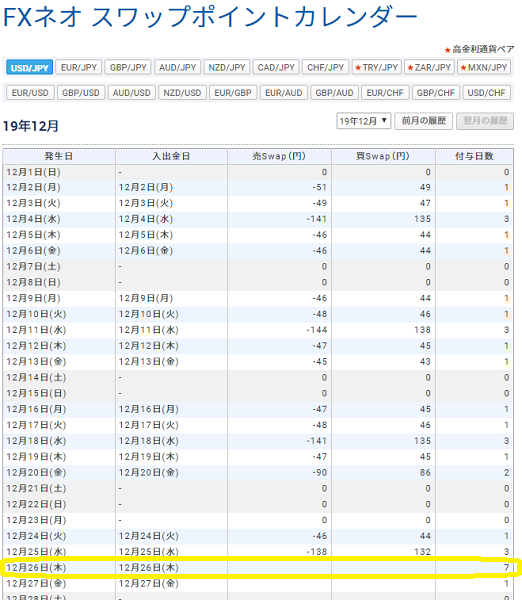This screenshot has width=522, height=600.
Task: Switch to EUR/JPY currency pair
Action: pos(79,68)
